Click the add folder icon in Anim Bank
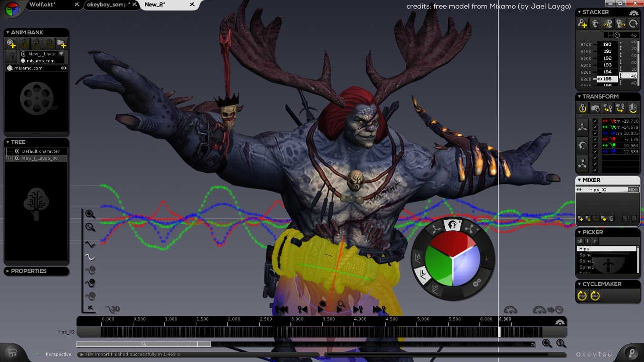 (x=61, y=44)
